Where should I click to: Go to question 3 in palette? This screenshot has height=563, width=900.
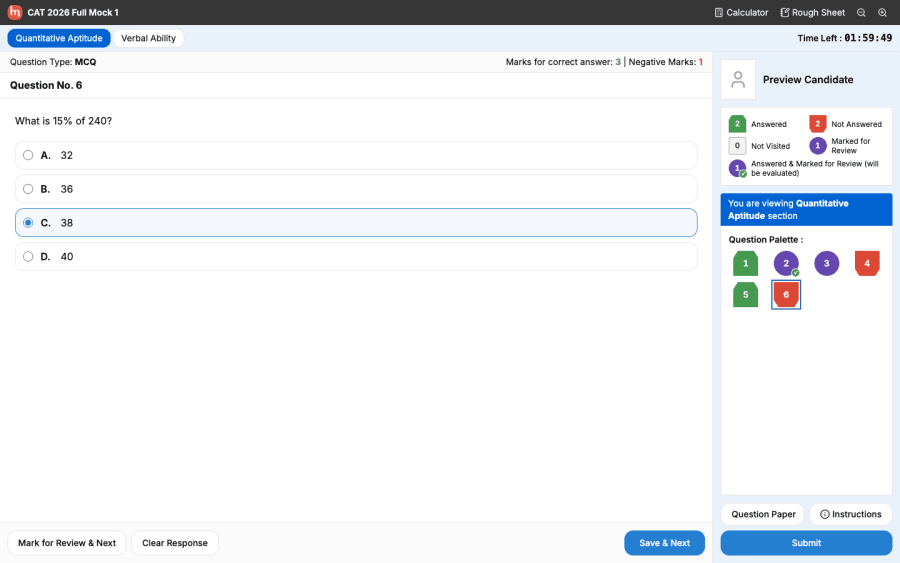[x=827, y=263]
